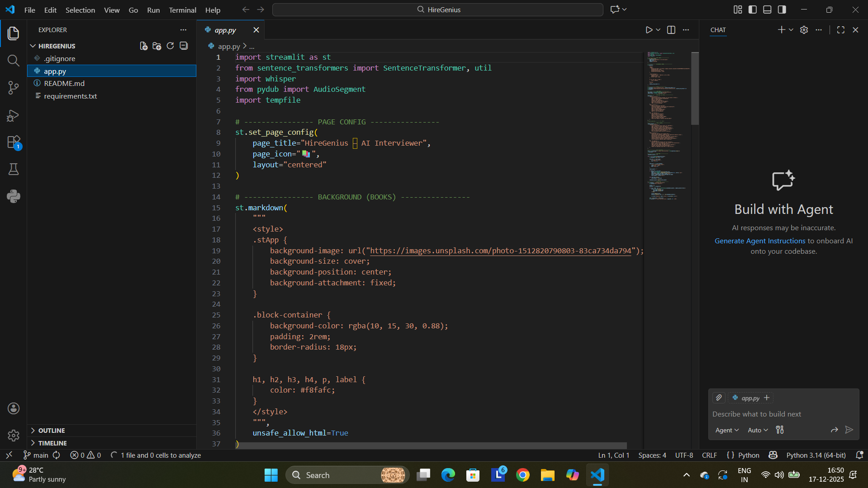Refresh the Explorer file tree

pos(170,46)
